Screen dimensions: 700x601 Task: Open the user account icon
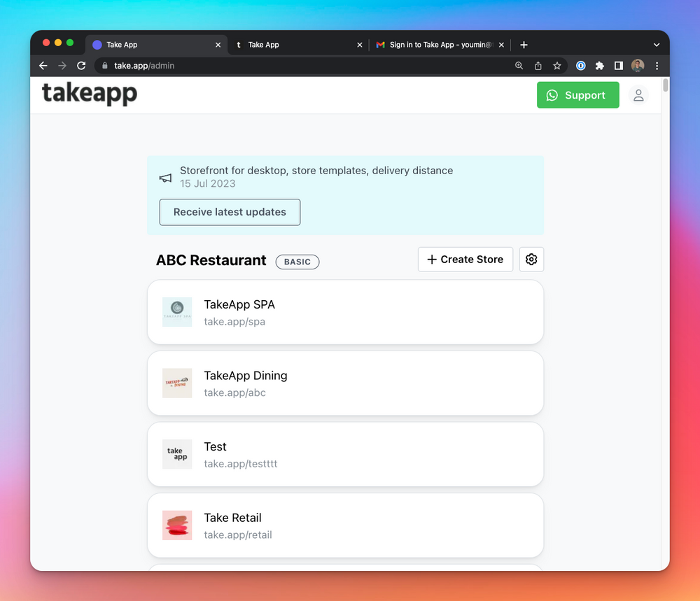[x=638, y=95]
